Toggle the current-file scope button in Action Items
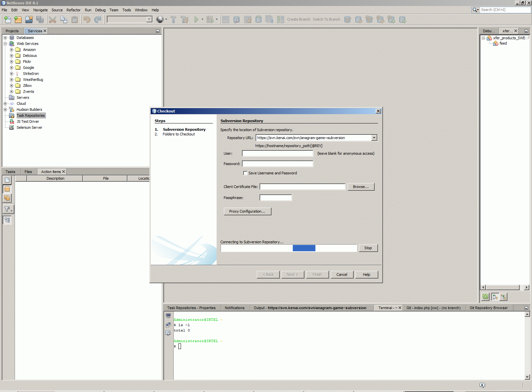 click(x=7, y=180)
